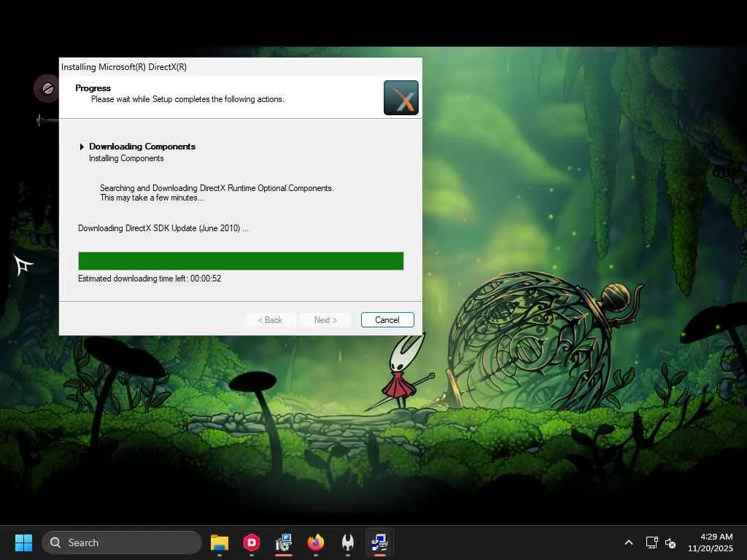Viewport: 747px width, 560px height.
Task: Open File Explorer from the taskbar
Action: (x=220, y=542)
